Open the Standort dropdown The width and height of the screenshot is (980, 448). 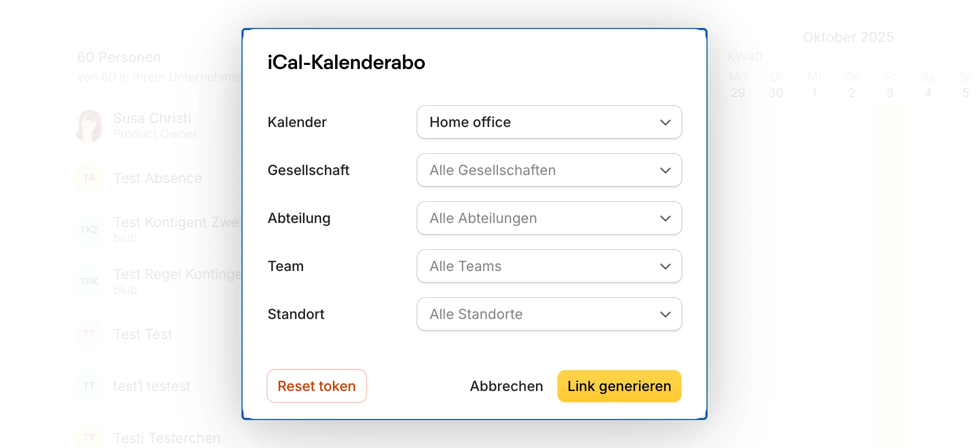coord(548,314)
